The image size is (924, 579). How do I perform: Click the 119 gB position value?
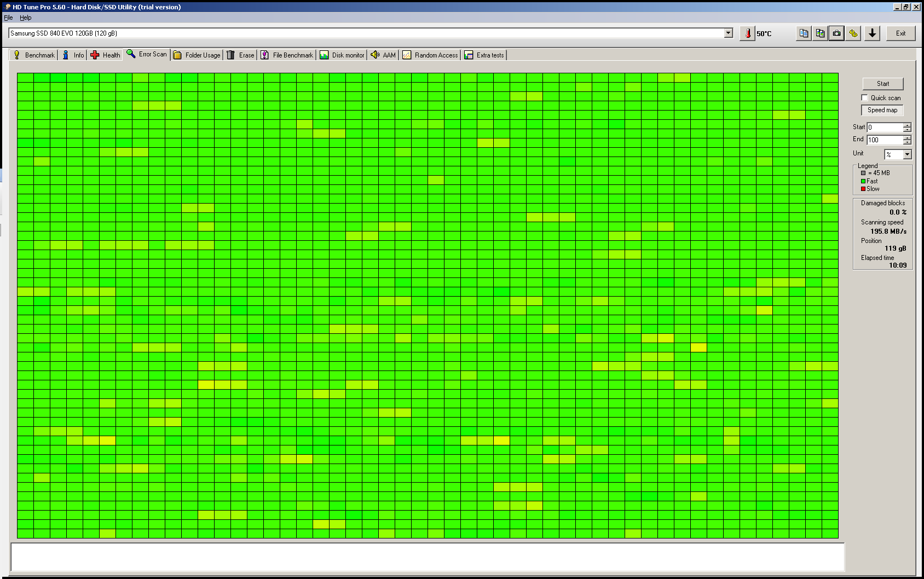pyautogui.click(x=896, y=248)
